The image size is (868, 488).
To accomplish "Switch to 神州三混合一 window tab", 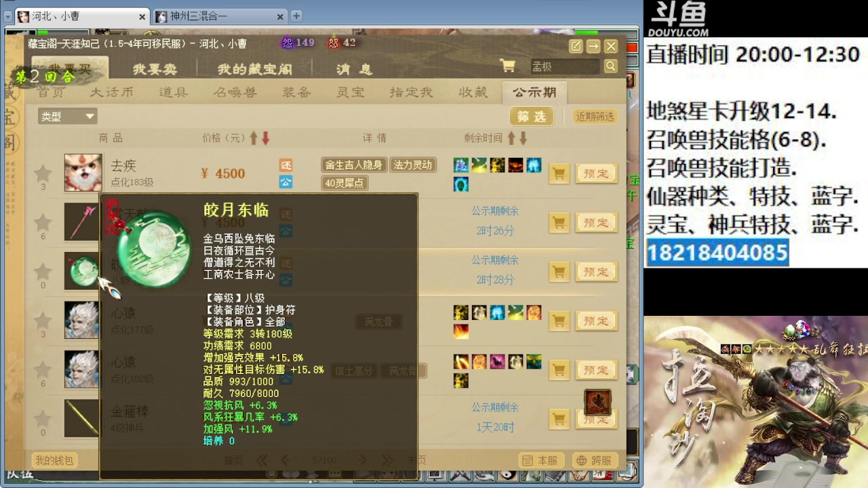I will coord(220,16).
